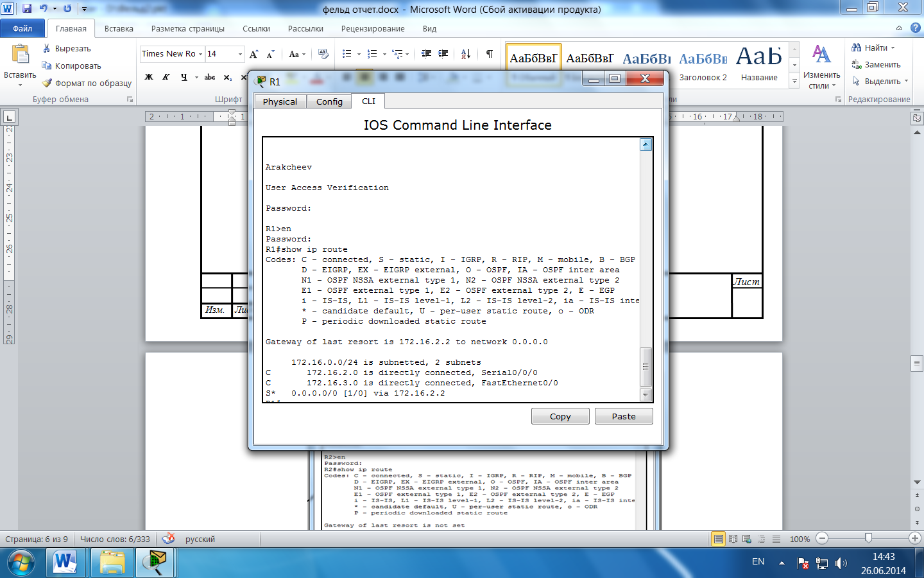The image size is (924, 578).
Task: Undo last action in Word
Action: click(x=43, y=8)
